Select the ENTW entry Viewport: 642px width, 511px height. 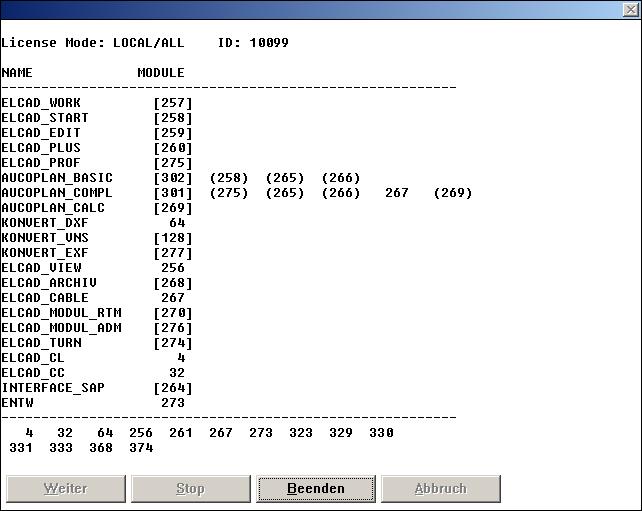tap(17, 403)
